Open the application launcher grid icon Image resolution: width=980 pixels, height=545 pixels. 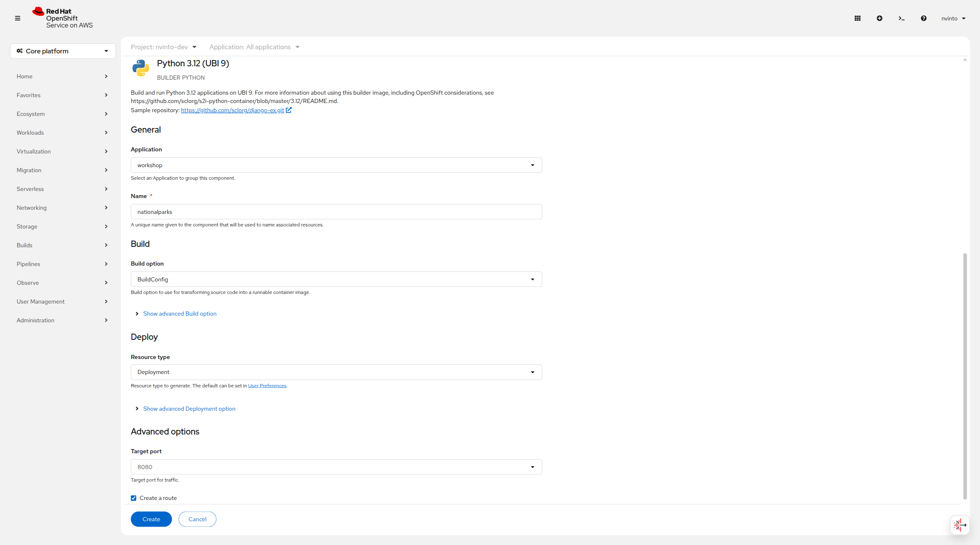point(857,18)
